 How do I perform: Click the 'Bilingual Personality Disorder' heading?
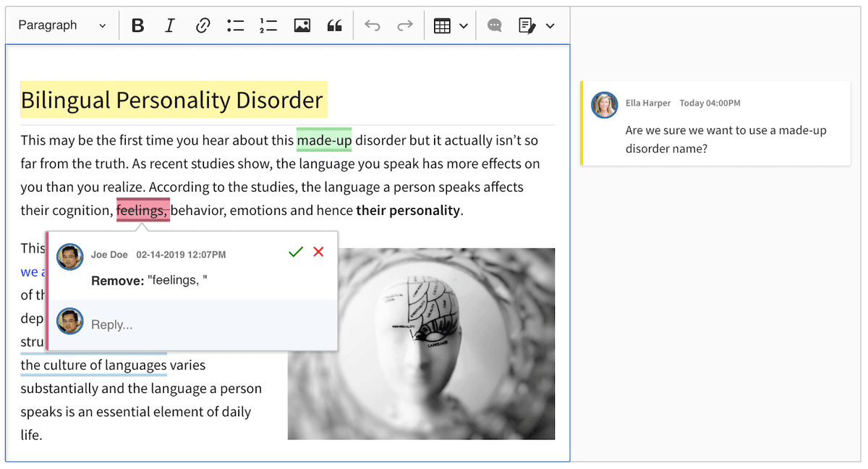172,100
